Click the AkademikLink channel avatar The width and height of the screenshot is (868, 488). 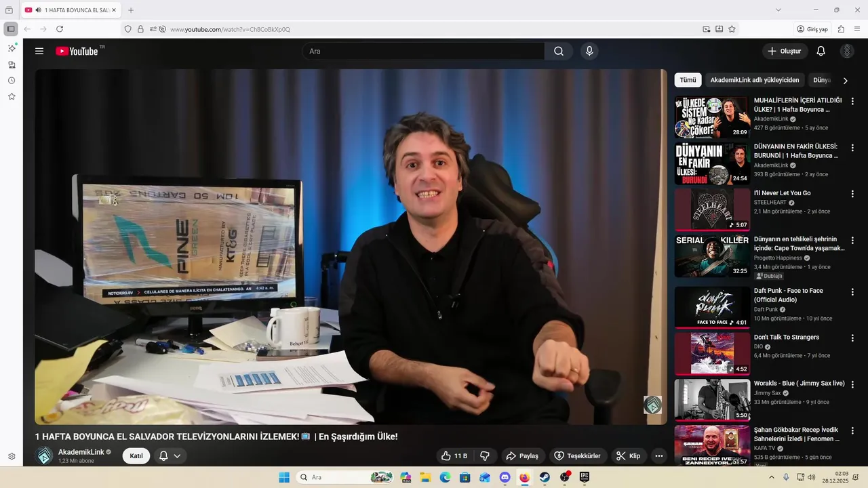44,456
